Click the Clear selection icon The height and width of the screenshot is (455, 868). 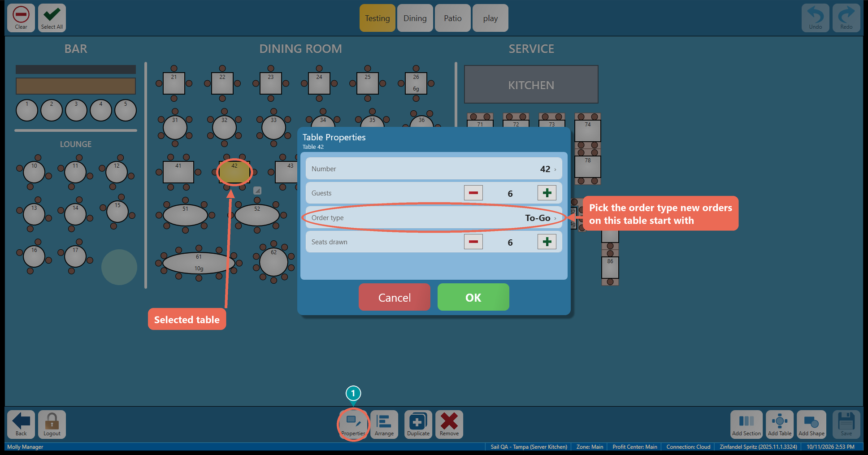click(21, 18)
